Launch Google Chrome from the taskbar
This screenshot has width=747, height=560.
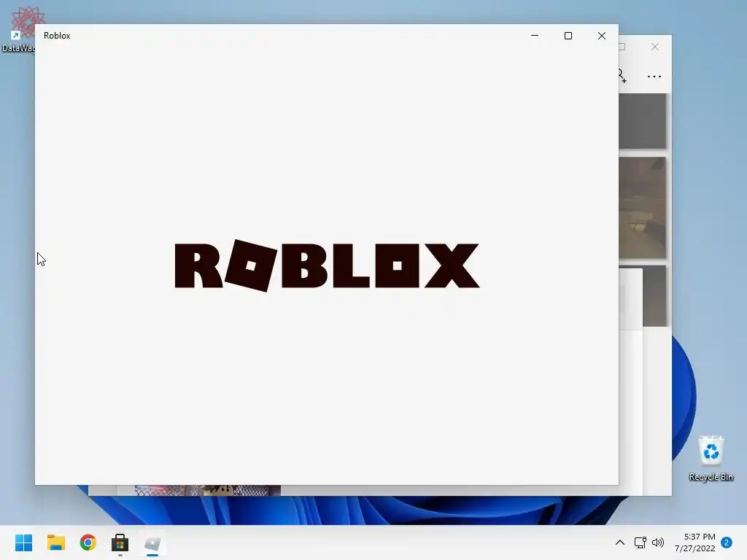tap(88, 542)
